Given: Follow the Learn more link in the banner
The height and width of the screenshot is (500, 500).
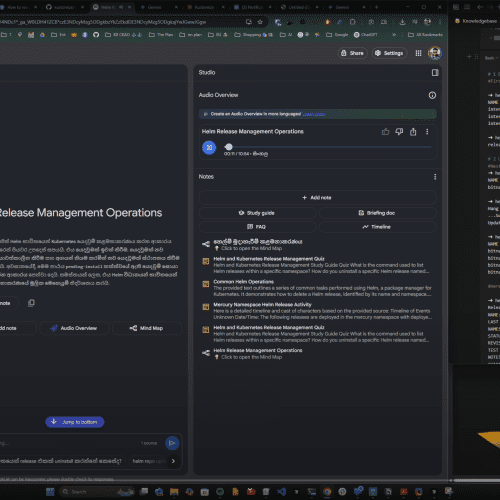Looking at the screenshot, I should click(314, 114).
